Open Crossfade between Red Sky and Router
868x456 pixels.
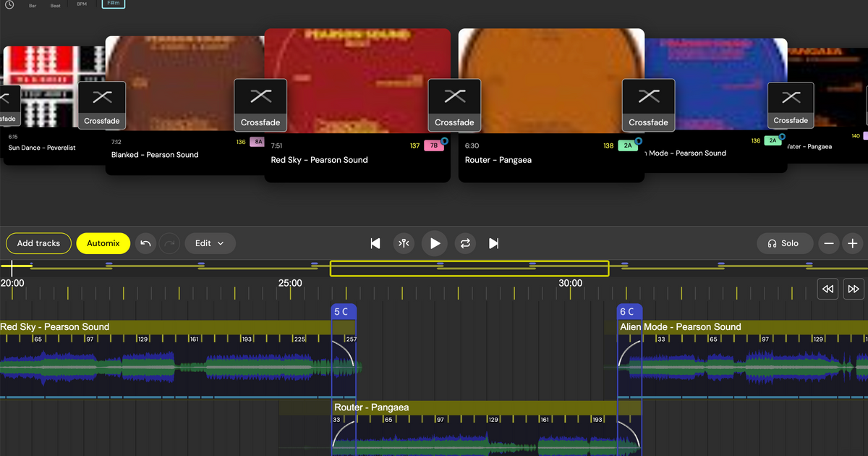pyautogui.click(x=454, y=105)
